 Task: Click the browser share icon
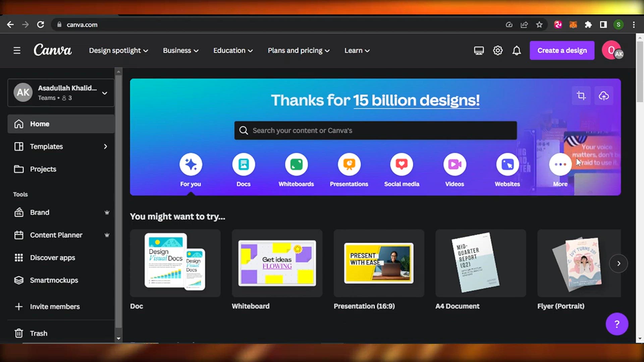[x=524, y=24]
